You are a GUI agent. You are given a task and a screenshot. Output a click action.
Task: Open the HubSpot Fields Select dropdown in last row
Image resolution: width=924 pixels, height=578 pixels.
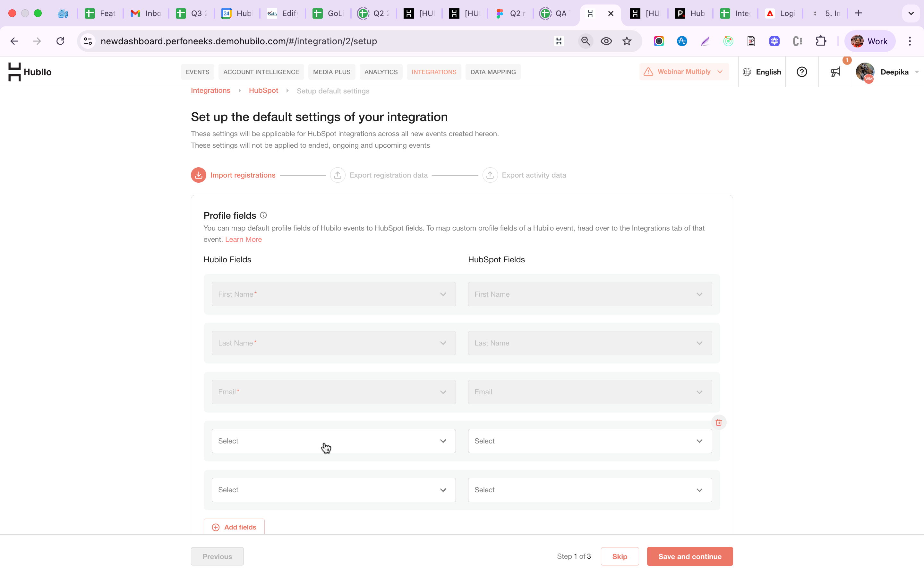coord(590,490)
